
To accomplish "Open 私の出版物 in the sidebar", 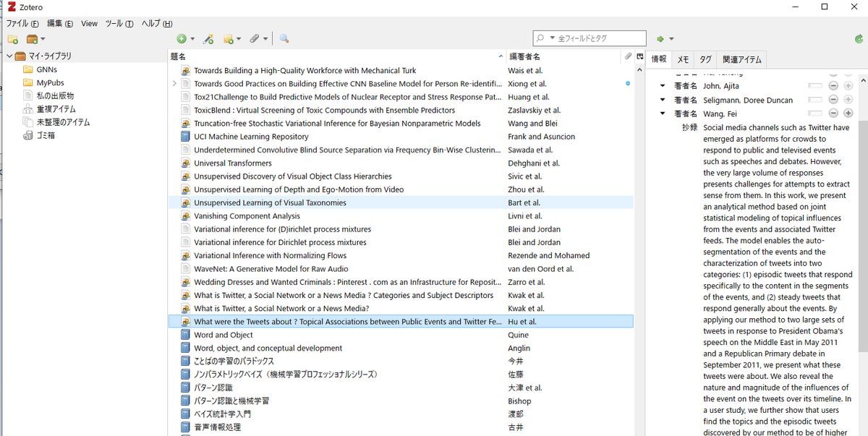I will 55,96.
